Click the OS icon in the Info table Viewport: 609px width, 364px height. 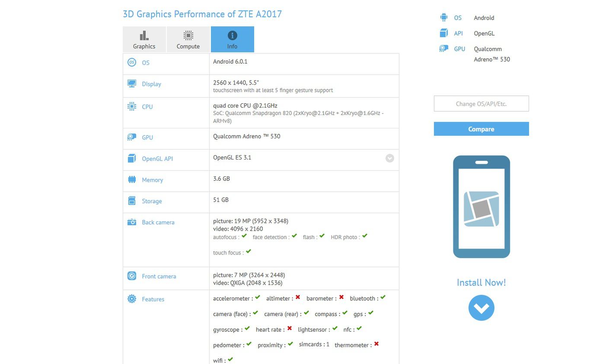click(131, 62)
